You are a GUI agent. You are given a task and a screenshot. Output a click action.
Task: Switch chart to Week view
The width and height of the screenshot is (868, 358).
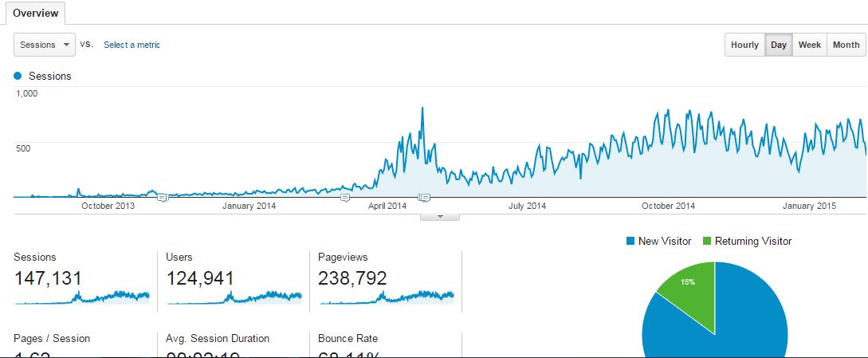click(809, 45)
